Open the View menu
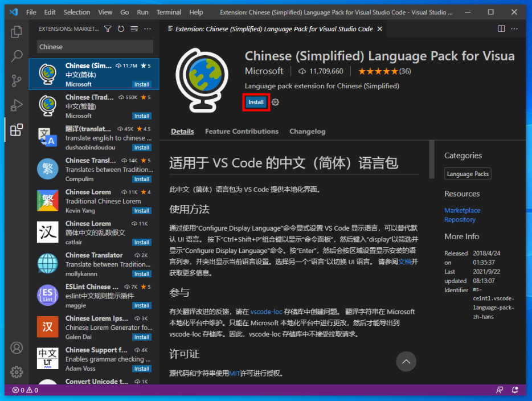532x401 pixels. coord(105,12)
